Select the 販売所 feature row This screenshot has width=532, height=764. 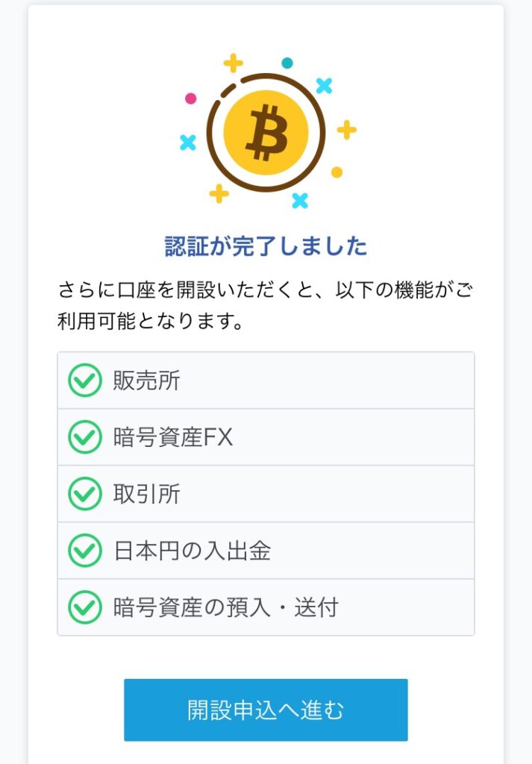266,381
